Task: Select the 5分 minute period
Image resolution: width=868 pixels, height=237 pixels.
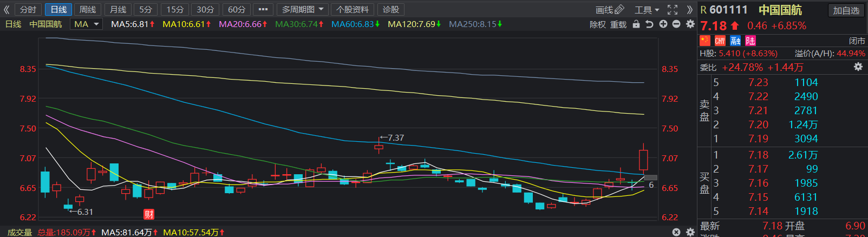Action: [145, 10]
